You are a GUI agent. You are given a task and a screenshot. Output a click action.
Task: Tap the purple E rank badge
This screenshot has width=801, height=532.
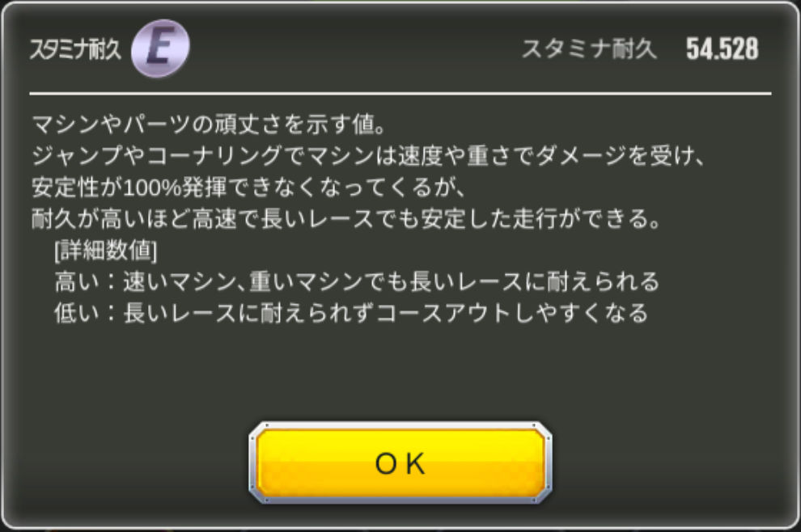click(160, 49)
